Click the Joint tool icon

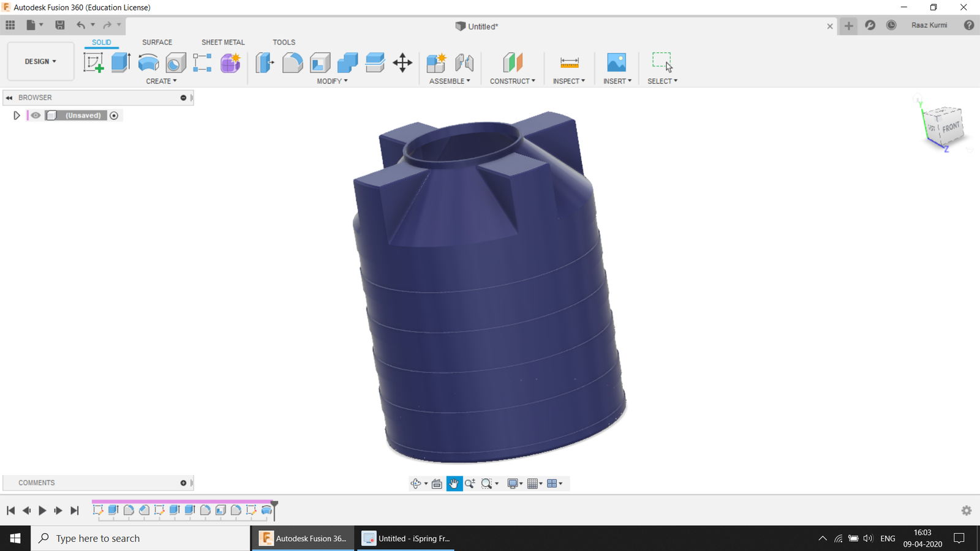click(464, 62)
